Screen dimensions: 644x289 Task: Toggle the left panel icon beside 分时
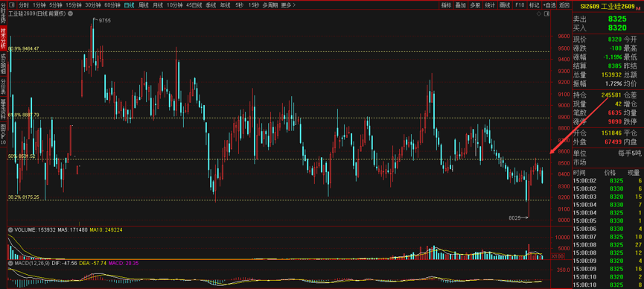click(12, 5)
